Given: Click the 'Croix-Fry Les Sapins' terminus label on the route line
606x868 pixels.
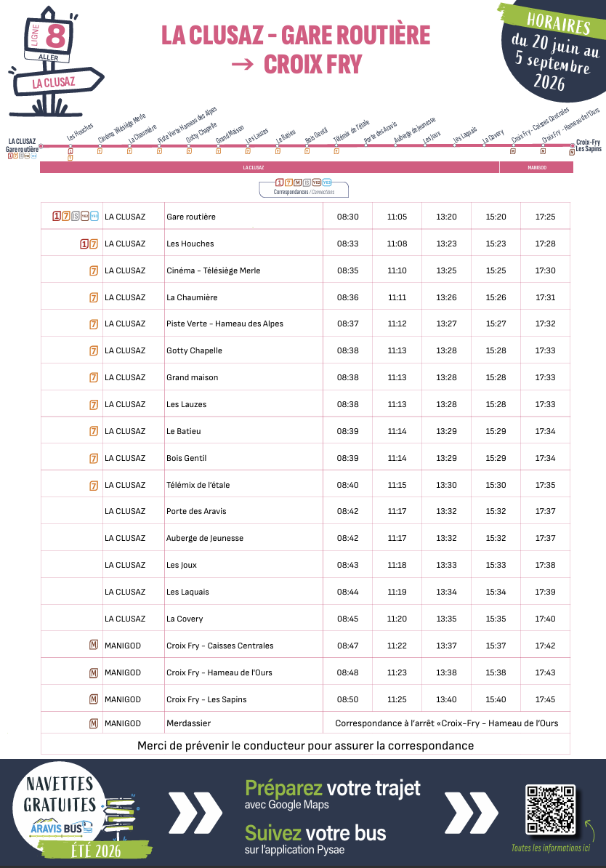Looking at the screenshot, I should [x=589, y=145].
